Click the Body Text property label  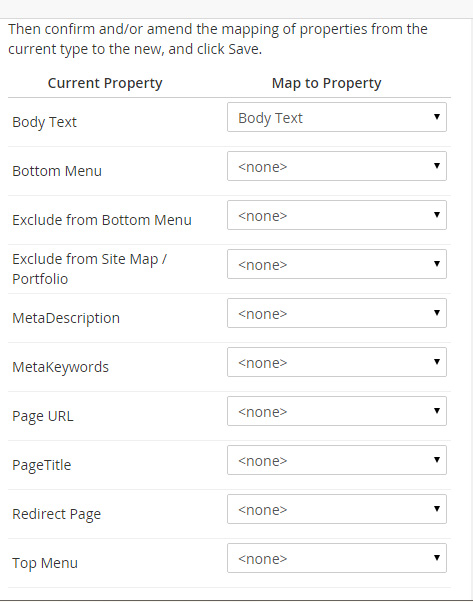click(45, 122)
